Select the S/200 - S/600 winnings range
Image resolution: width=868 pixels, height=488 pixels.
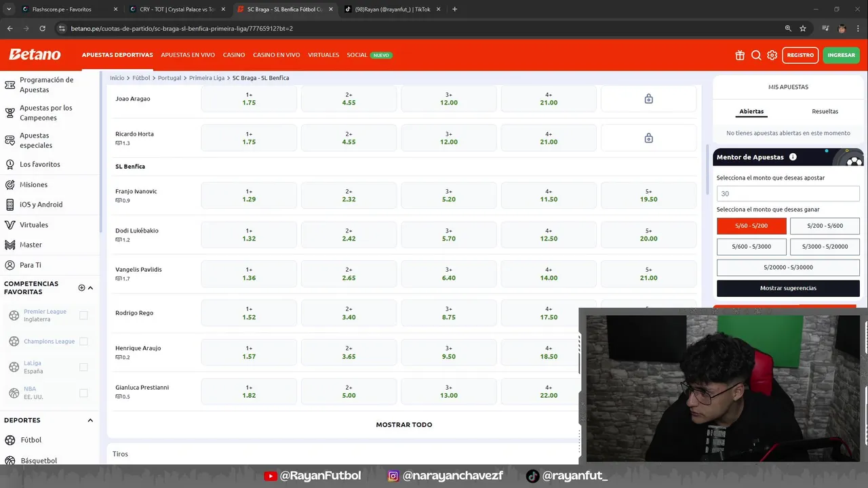coord(825,226)
